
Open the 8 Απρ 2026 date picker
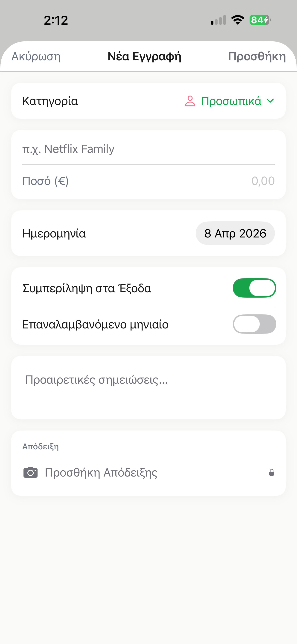[x=235, y=233]
